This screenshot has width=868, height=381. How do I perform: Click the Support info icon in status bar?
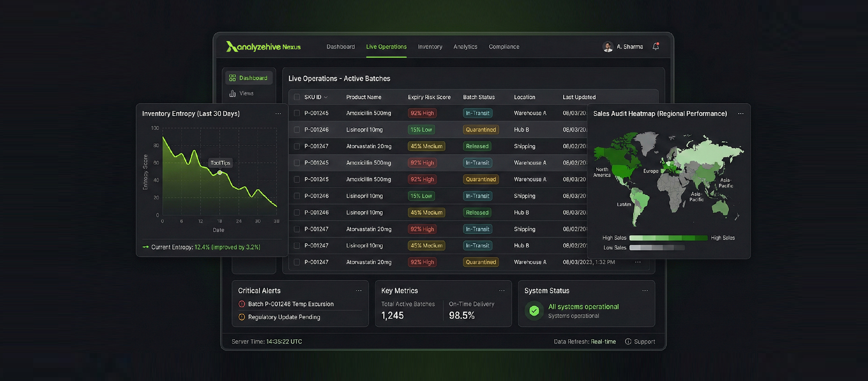[x=628, y=341]
